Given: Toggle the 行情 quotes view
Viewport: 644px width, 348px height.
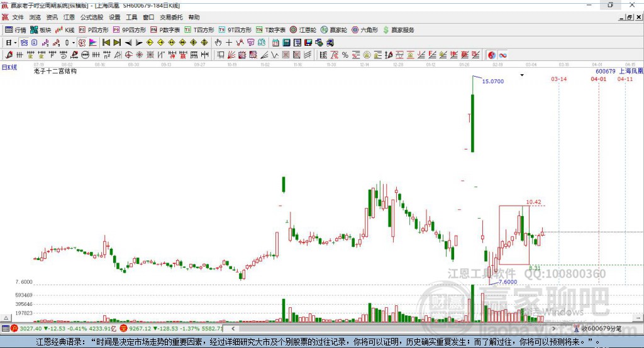Looking at the screenshot, I should (16, 30).
